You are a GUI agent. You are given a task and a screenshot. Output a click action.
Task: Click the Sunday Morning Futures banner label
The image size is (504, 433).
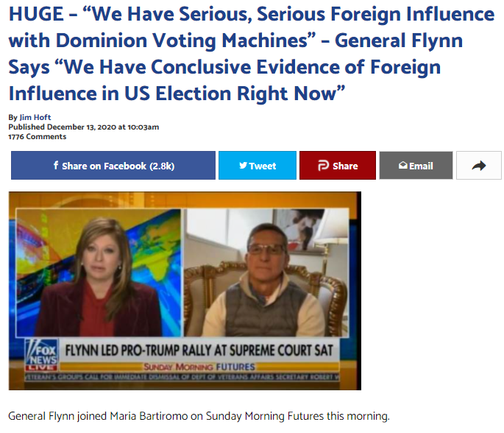[199, 367]
